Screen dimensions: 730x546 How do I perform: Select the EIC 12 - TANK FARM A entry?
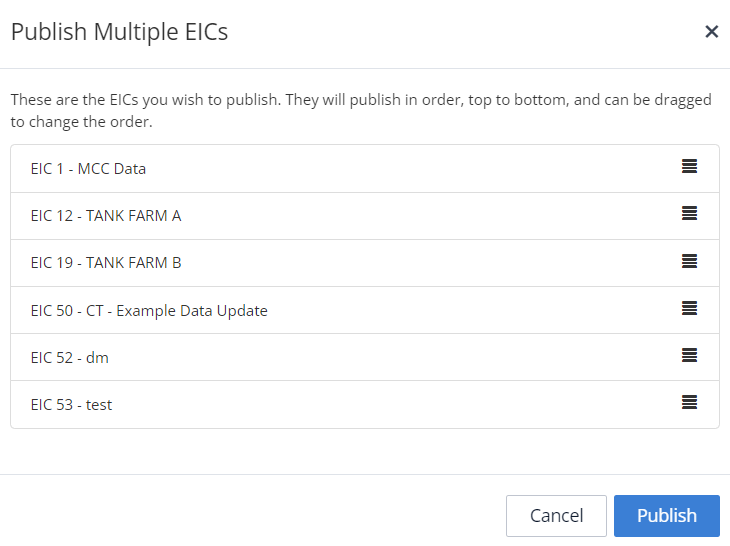(x=365, y=216)
